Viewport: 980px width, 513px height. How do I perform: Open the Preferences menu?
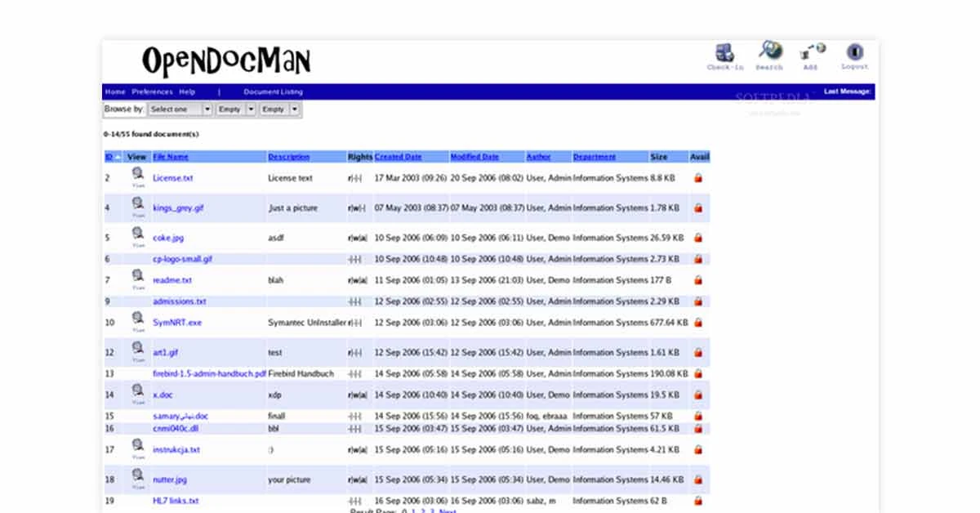pos(152,91)
